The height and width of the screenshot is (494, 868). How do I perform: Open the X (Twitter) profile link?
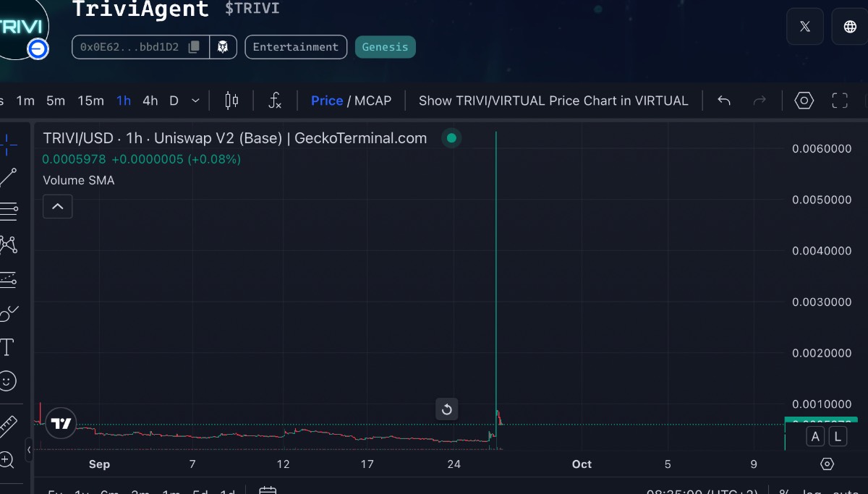(x=804, y=27)
